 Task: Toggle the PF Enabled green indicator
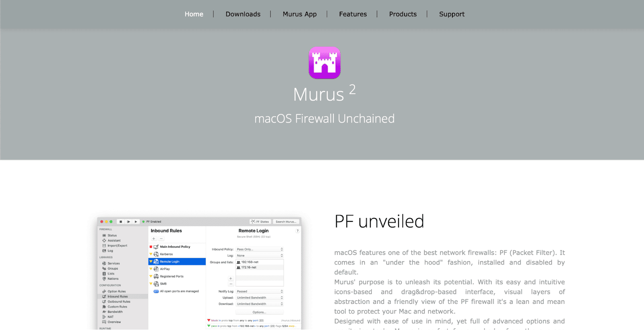143,221
